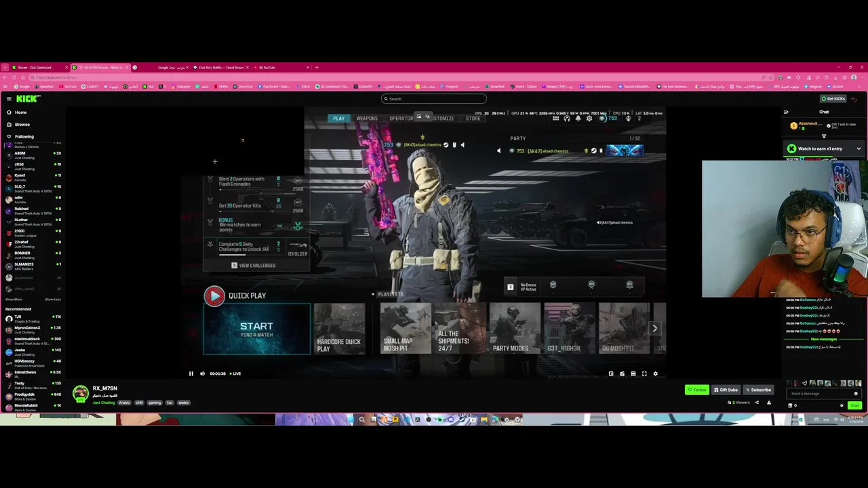Screen dimensions: 868x488
Task: Collapse the chat panel
Action: pos(786,112)
